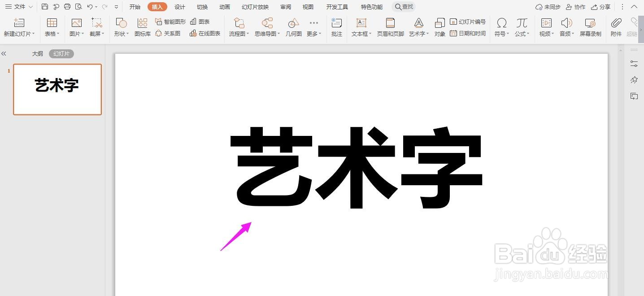Switch to Slides (幻灯片) panel view
The height and width of the screenshot is (296, 644).
[x=61, y=53]
